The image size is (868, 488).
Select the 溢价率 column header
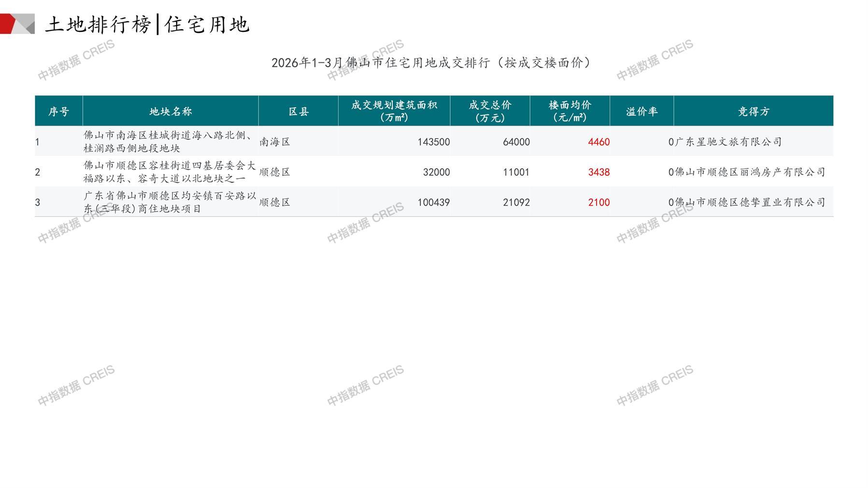pyautogui.click(x=641, y=112)
